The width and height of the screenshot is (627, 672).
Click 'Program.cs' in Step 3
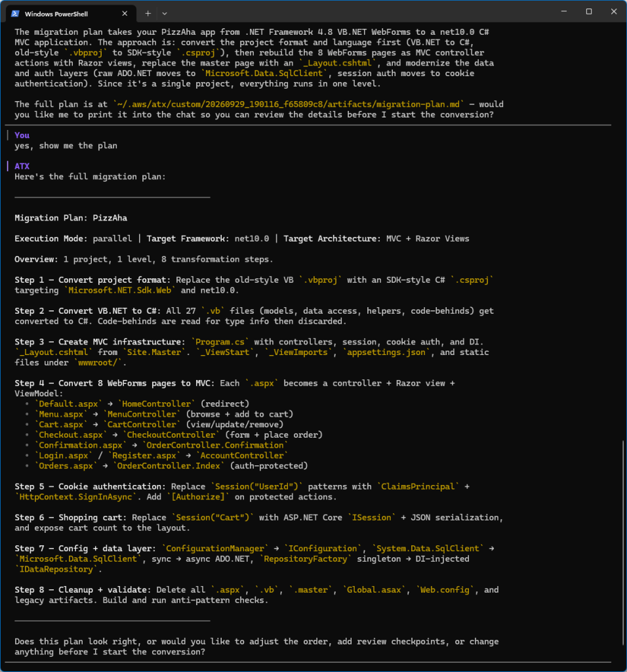click(x=220, y=342)
